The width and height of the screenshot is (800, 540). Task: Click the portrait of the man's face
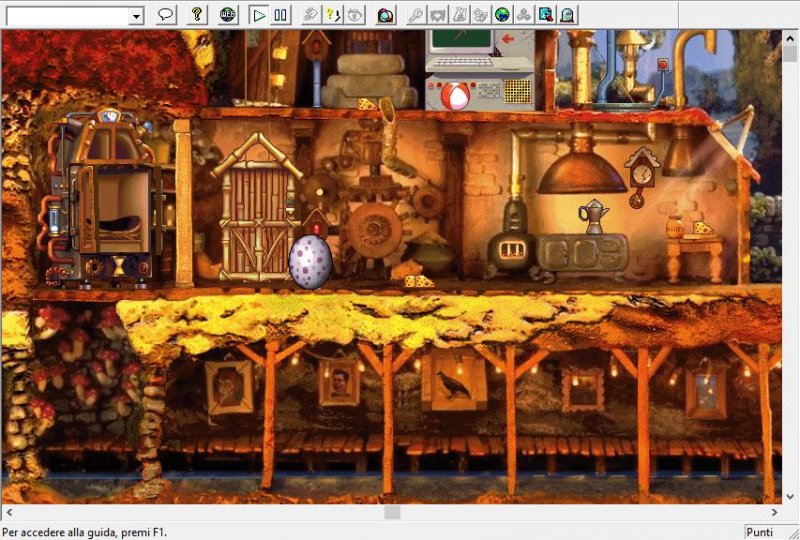339,383
